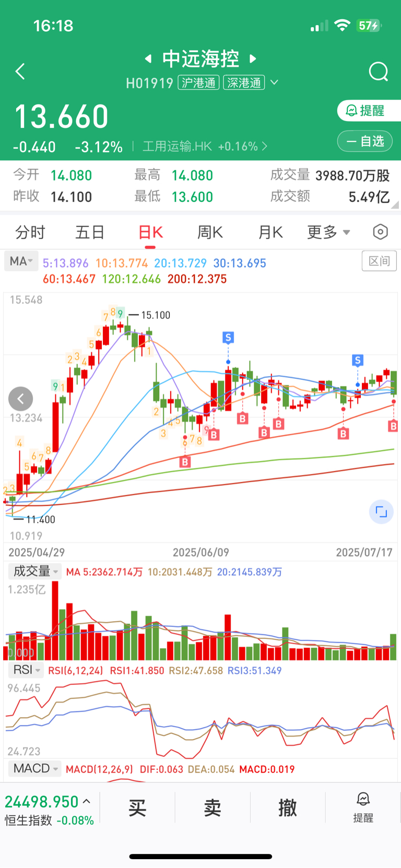Tap the bottom 提醒 alert icon
The image size is (401, 868).
363,807
